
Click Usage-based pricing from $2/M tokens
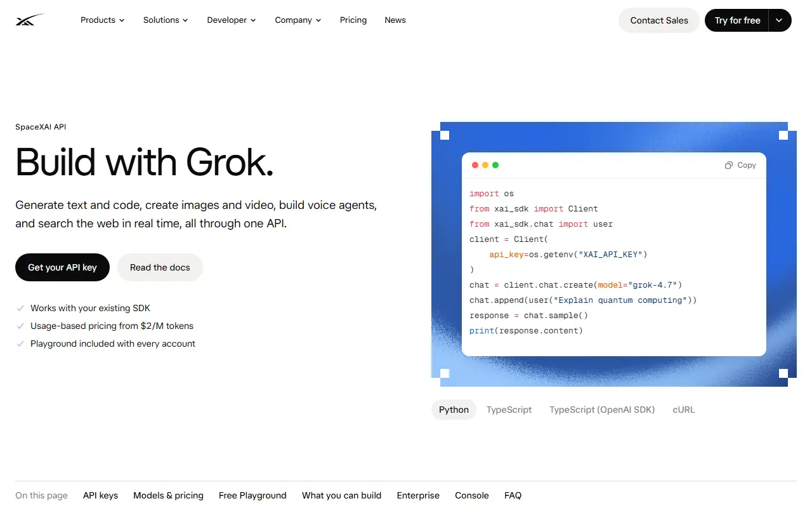pyautogui.click(x=112, y=326)
